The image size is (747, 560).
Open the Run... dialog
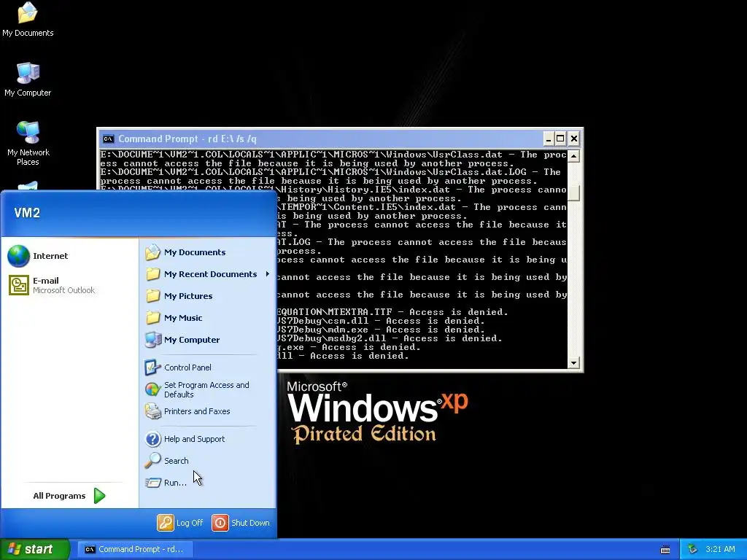point(166,483)
